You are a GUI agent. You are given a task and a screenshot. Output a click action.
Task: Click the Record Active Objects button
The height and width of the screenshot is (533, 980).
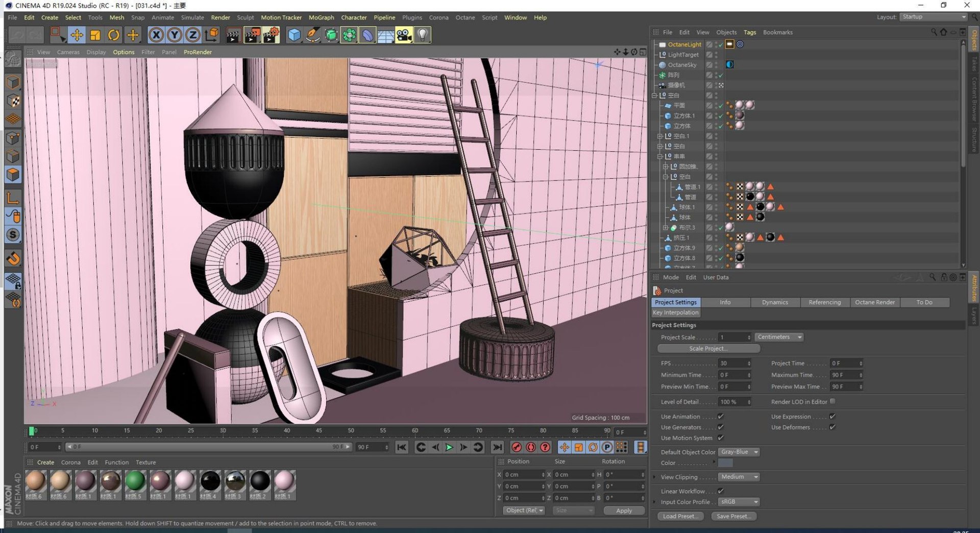517,447
